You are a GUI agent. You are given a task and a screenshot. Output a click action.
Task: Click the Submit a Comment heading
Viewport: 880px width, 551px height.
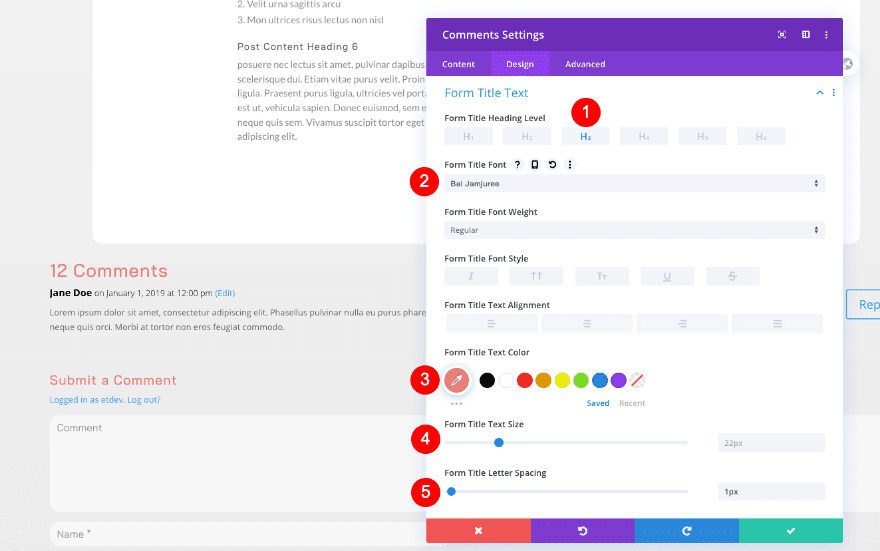tap(113, 380)
